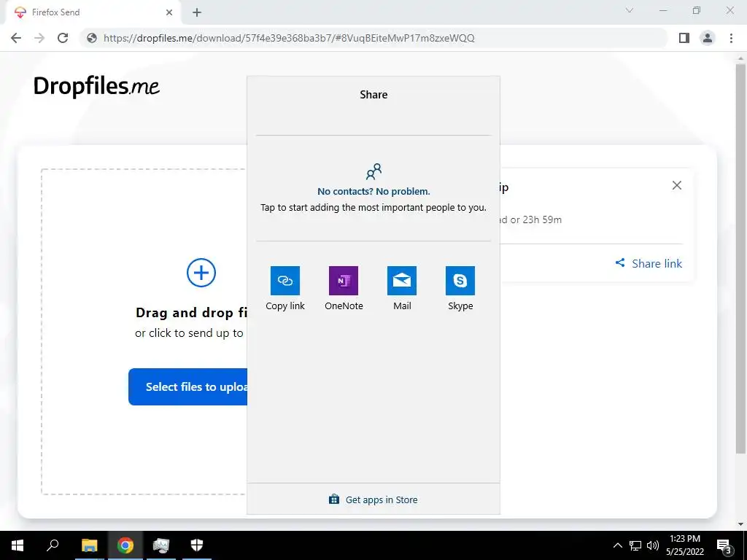Image resolution: width=747 pixels, height=560 pixels.
Task: Share via the Mail app icon
Action: tap(402, 281)
